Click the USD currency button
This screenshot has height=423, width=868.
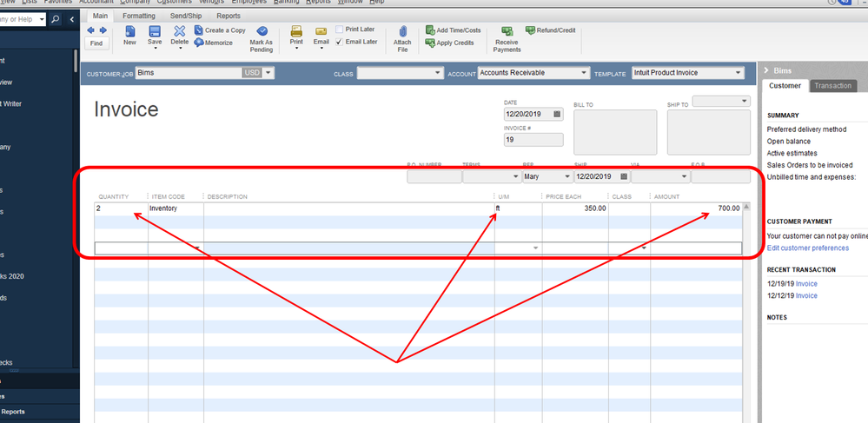(251, 73)
